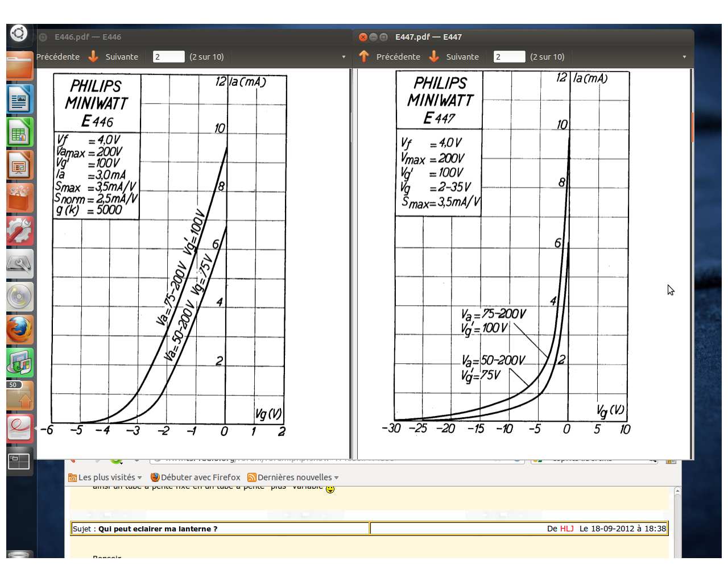This screenshot has width=728, height=582.
Task: Go to Précédente page in E446 window
Action: pos(58,57)
